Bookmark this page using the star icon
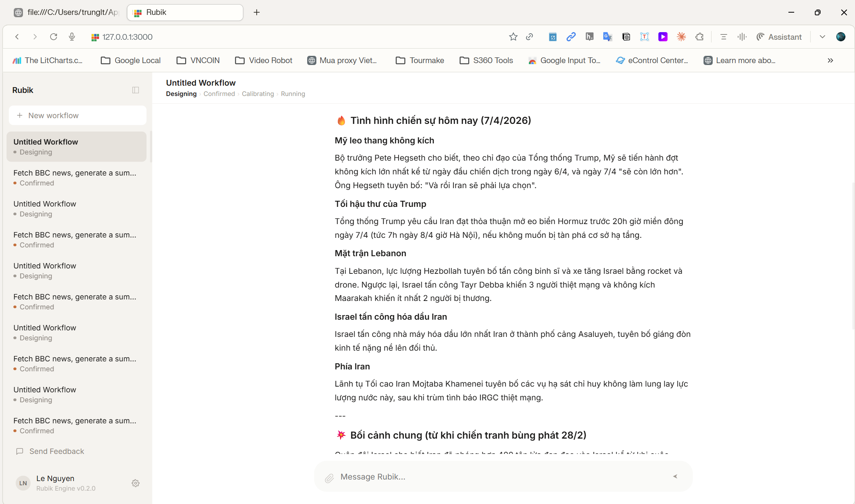The width and height of the screenshot is (855, 504). click(x=513, y=37)
